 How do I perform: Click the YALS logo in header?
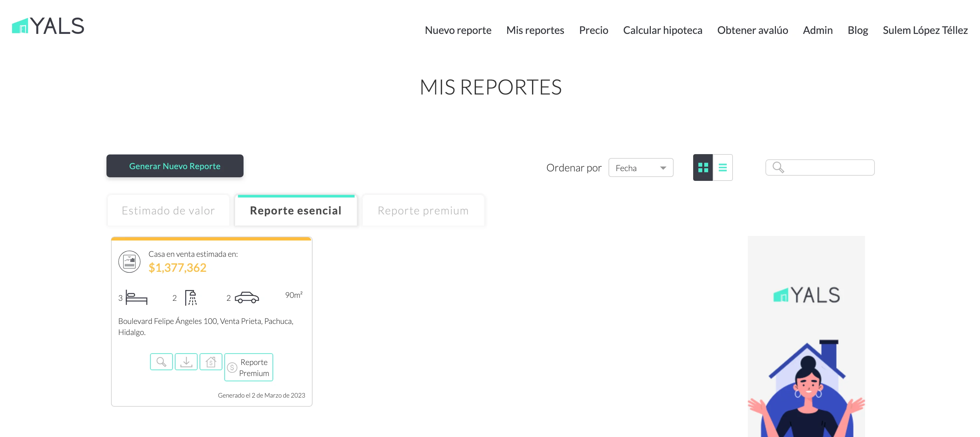coord(48,26)
